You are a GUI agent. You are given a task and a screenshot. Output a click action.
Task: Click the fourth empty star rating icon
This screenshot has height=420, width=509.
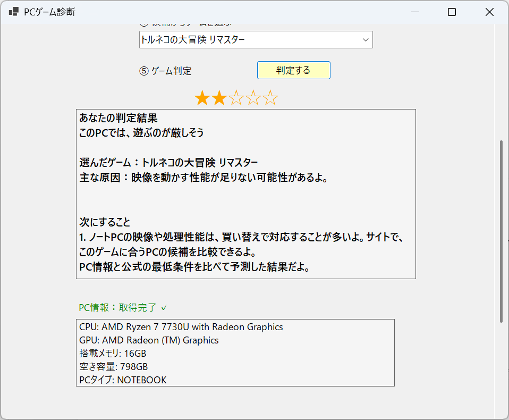(253, 98)
